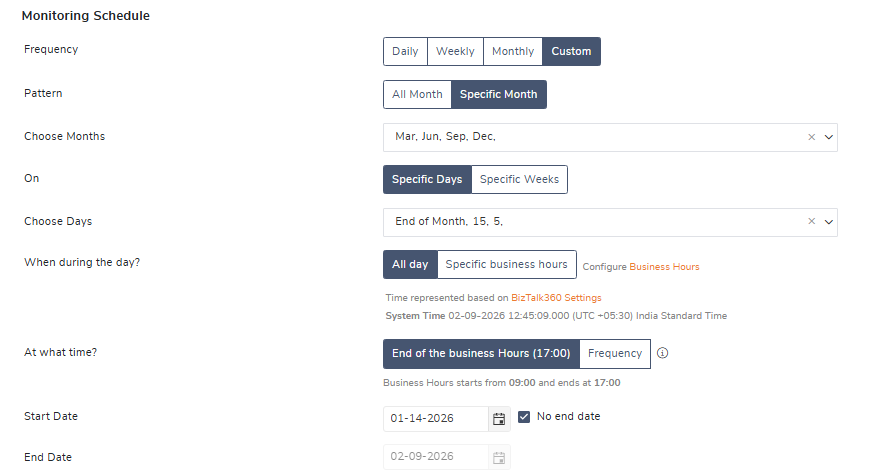Click the info icon beside Frequency button
The image size is (882, 476).
(662, 353)
